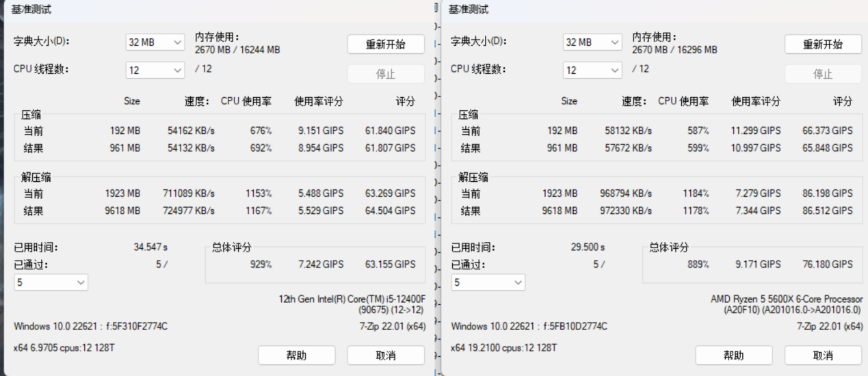This screenshot has width=868, height=376.
Task: Click 54162 KB/s compression speed value
Action: pos(191,131)
